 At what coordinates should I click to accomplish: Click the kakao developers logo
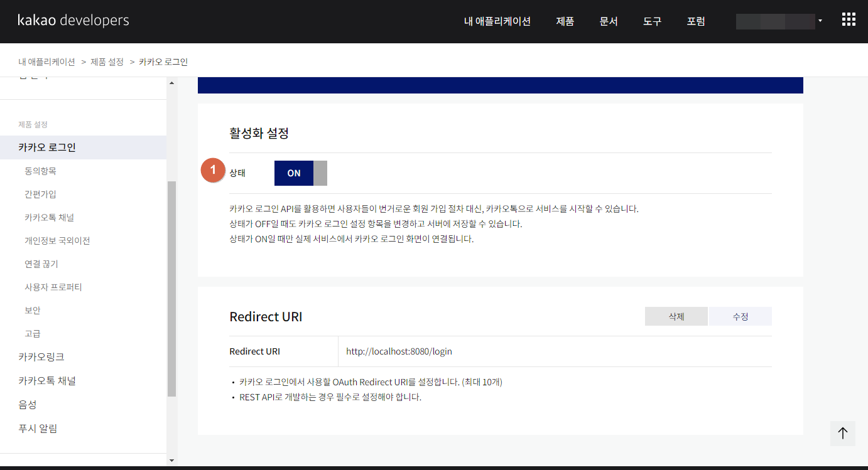73,20
